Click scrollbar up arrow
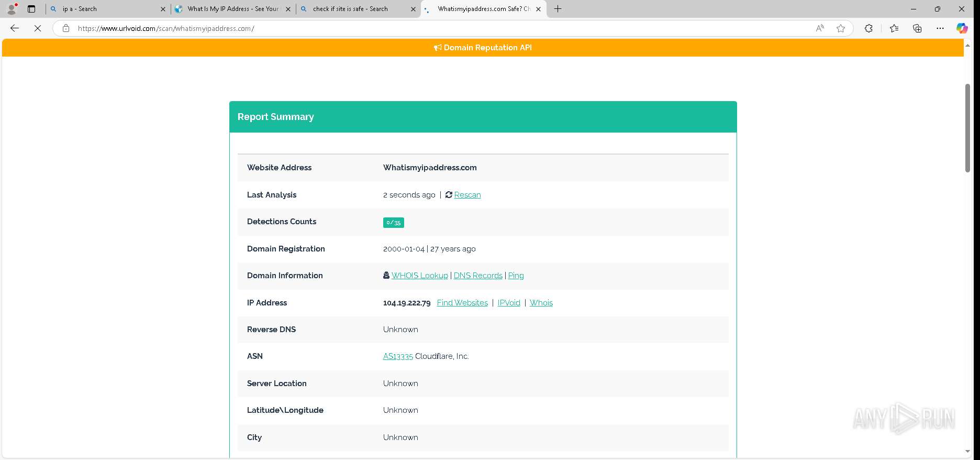Image resolution: width=980 pixels, height=460 pixels. 967,45
